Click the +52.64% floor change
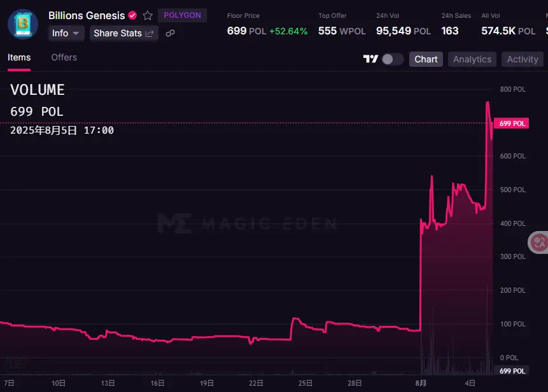The image size is (548, 392). [288, 31]
